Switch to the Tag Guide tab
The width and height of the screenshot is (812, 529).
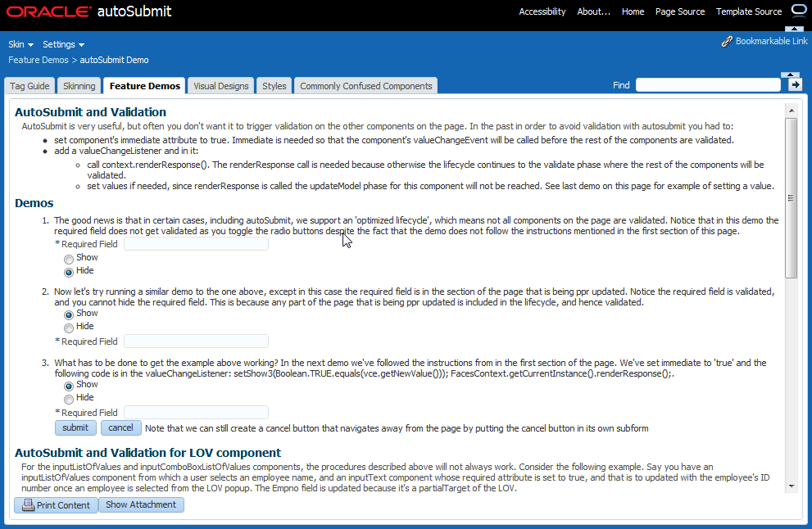tap(29, 86)
